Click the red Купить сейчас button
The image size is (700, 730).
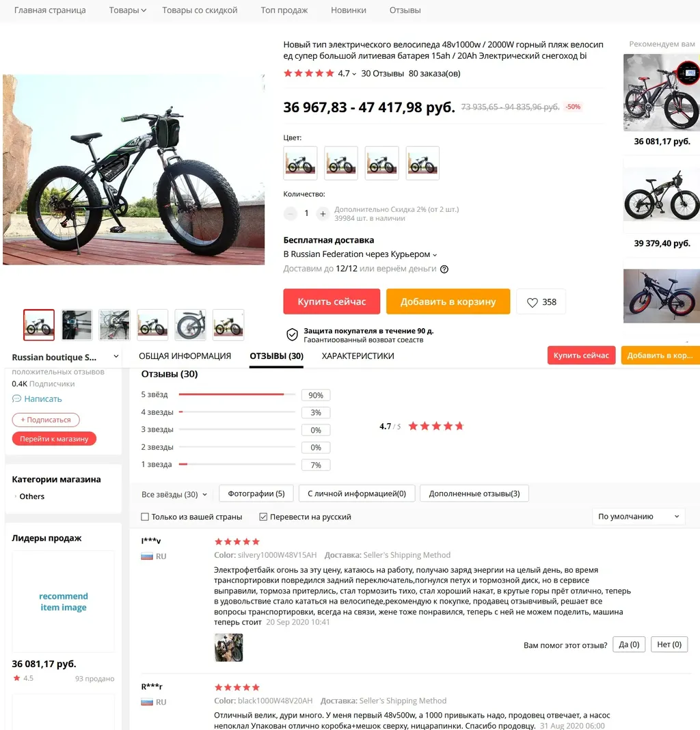332,301
